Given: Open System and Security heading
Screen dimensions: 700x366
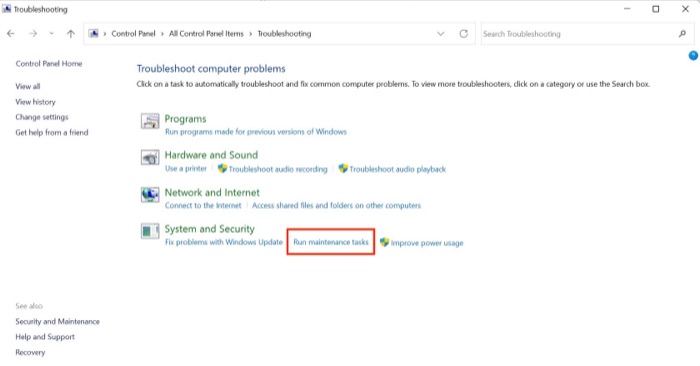Looking at the screenshot, I should [209, 229].
